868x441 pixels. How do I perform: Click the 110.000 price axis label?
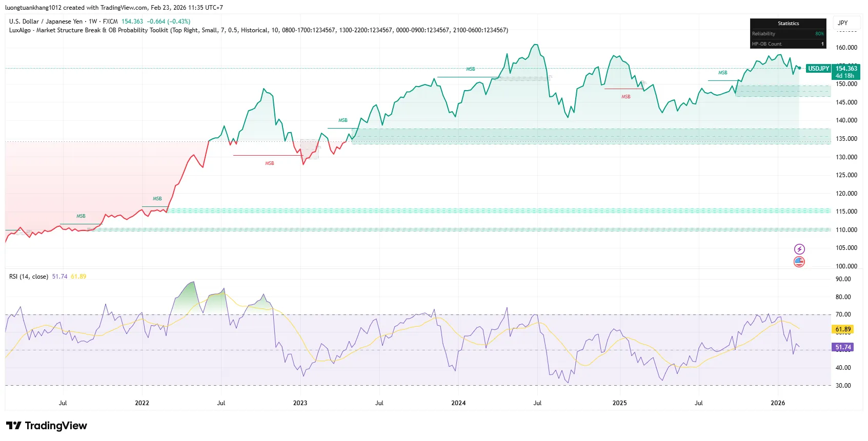[x=846, y=230]
